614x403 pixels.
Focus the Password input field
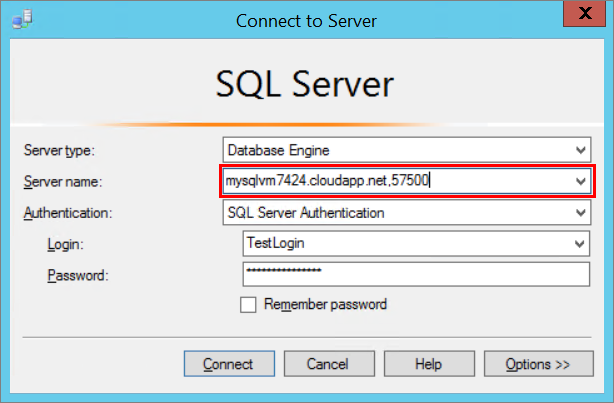pyautogui.click(x=415, y=275)
